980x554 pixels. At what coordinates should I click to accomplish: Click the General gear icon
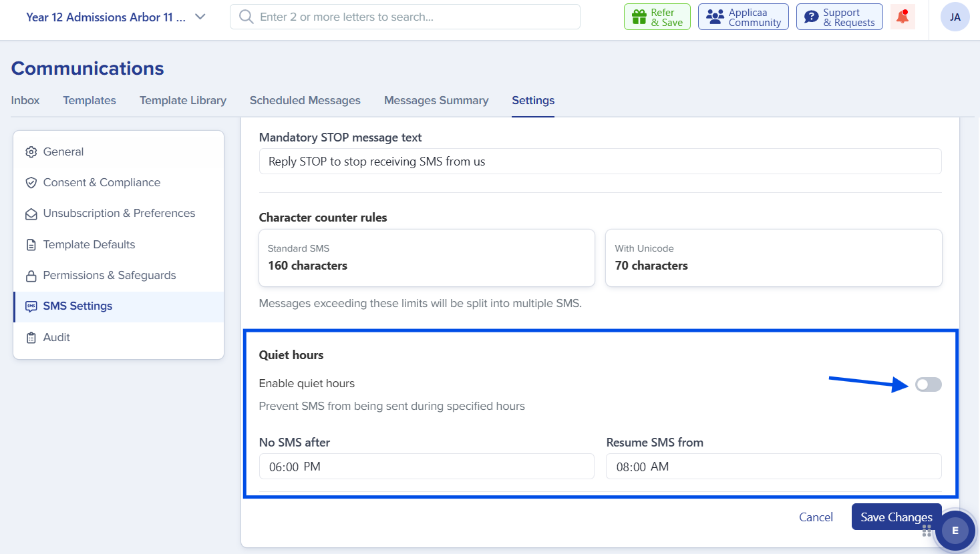31,152
